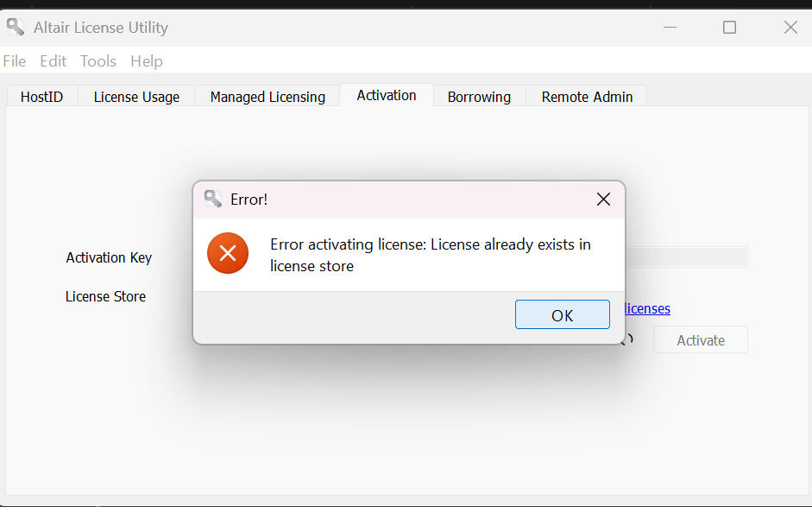This screenshot has width=812, height=507.
Task: Maximize the Altair License Utility window
Action: coord(729,27)
